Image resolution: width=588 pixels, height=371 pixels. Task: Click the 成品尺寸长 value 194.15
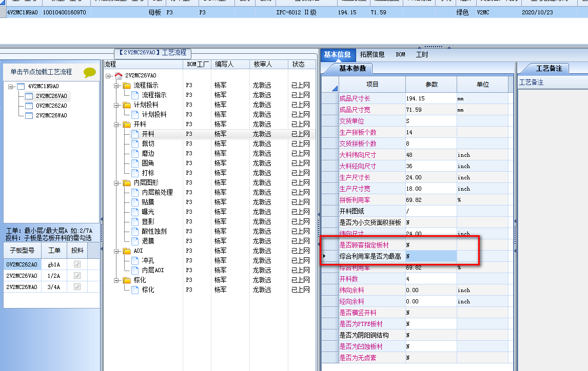click(x=431, y=99)
